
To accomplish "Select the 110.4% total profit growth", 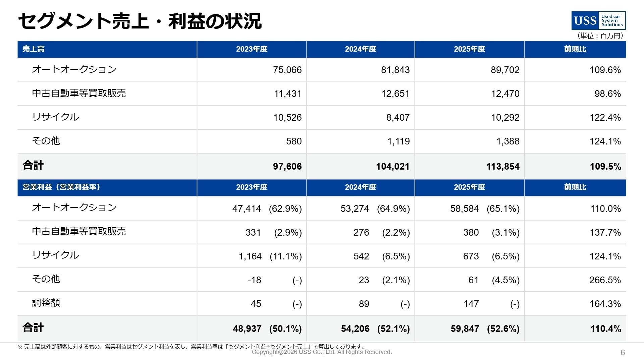I will [606, 328].
